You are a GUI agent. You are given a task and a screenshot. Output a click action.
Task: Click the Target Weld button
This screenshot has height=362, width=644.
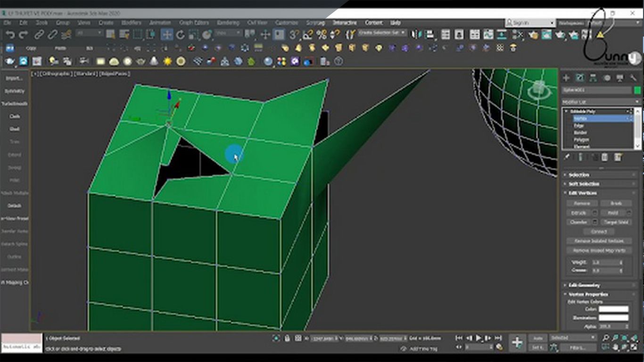pyautogui.click(x=616, y=222)
